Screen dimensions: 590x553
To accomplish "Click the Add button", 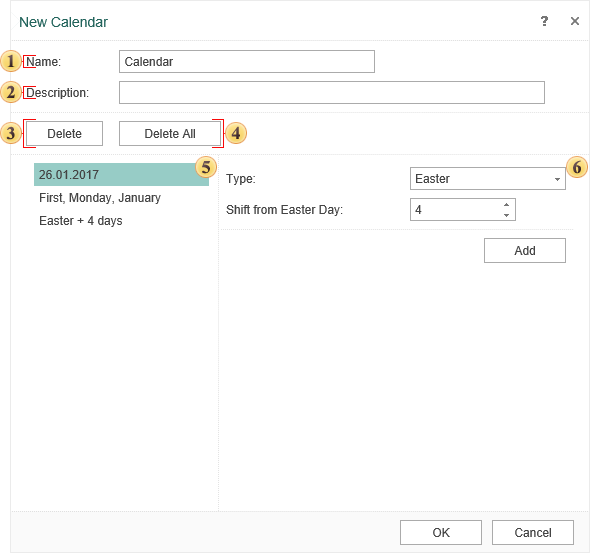I will 525,251.
